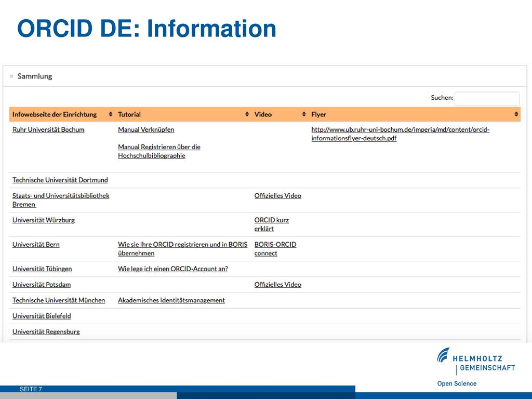532x399 pixels.
Task: Click the Suchen search input field
Action: pyautogui.click(x=486, y=98)
